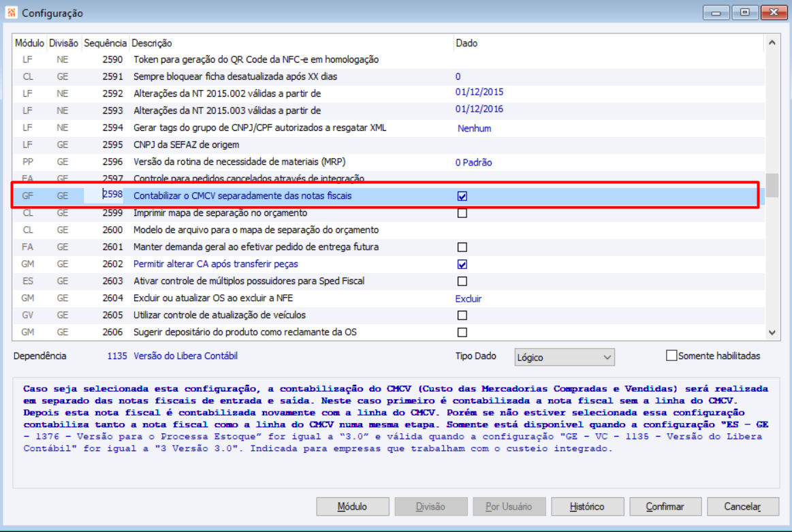Uncheck the 'Contabilizar o CMCV separadamente' checkbox

pos(462,196)
